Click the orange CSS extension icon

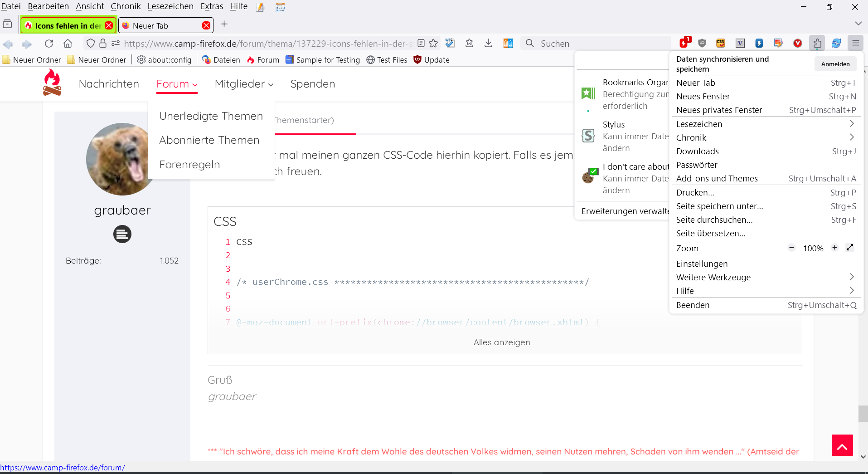click(721, 43)
